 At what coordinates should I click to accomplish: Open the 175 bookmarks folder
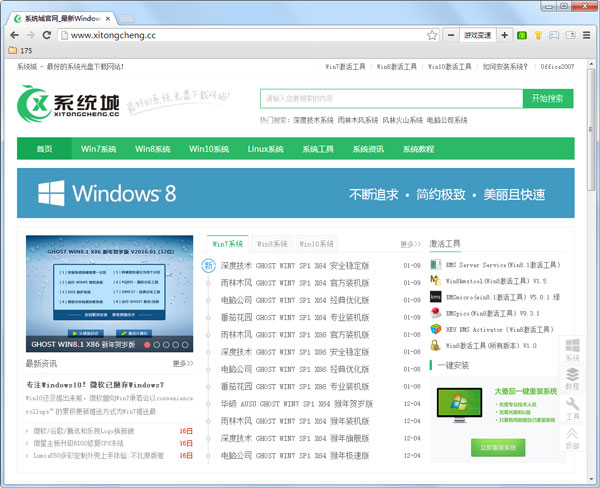[x=20, y=51]
